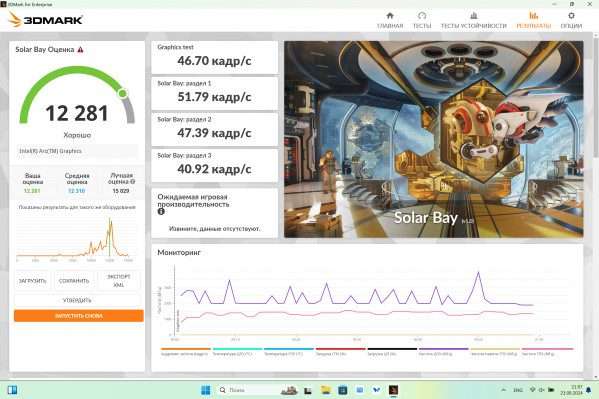599x399 pixels.
Task: Open the РЕЗУЛЬТАТЫ tab
Action: coord(533,20)
